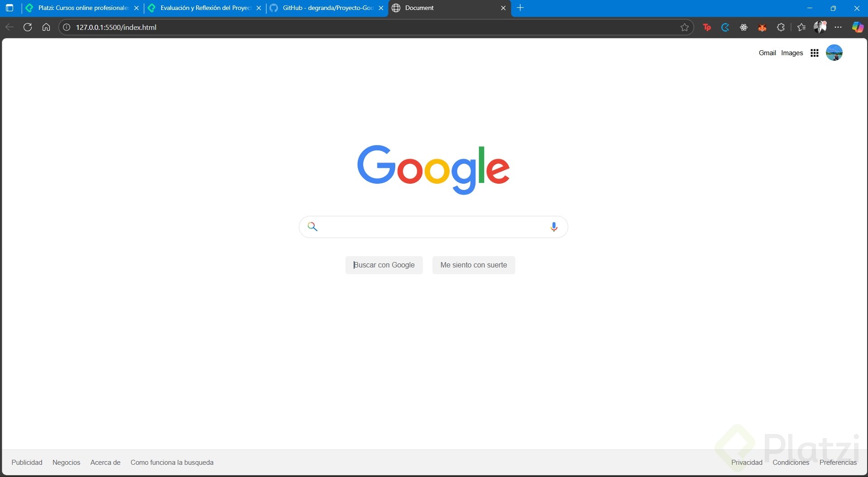Open the Gmail link
Screen dimensions: 868x477
(767, 53)
